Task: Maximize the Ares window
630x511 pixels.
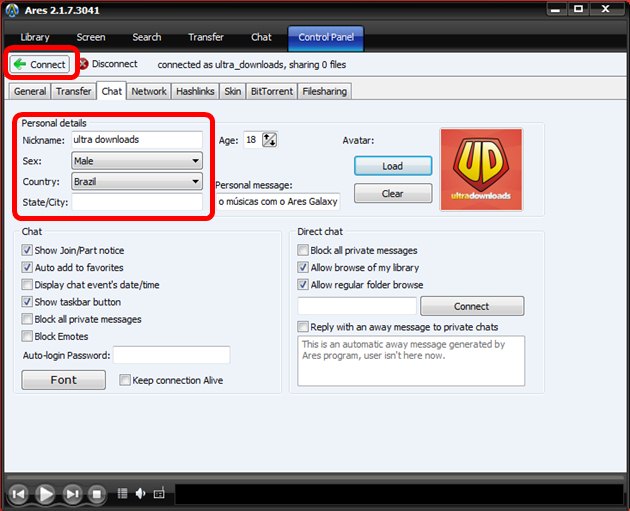Action: click(x=579, y=10)
